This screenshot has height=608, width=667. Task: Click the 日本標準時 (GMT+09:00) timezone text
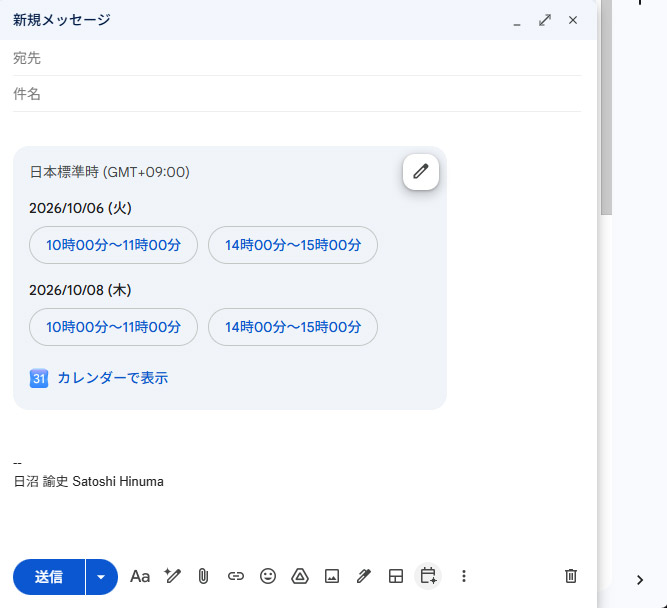[110, 172]
